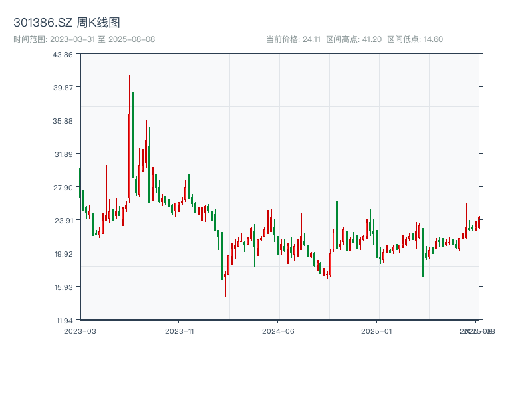Viewport: 532px width, 399px height.
Task: Select the y-axis label 35.88
Action: tap(63, 121)
